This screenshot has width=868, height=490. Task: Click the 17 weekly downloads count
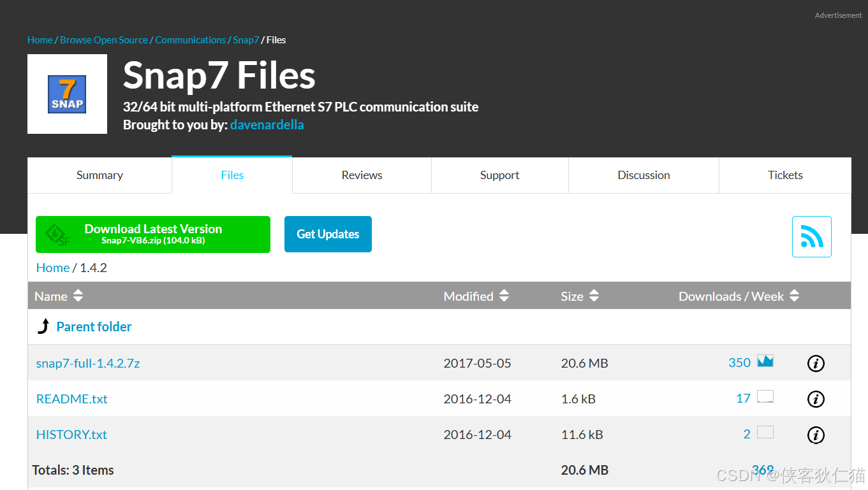743,398
